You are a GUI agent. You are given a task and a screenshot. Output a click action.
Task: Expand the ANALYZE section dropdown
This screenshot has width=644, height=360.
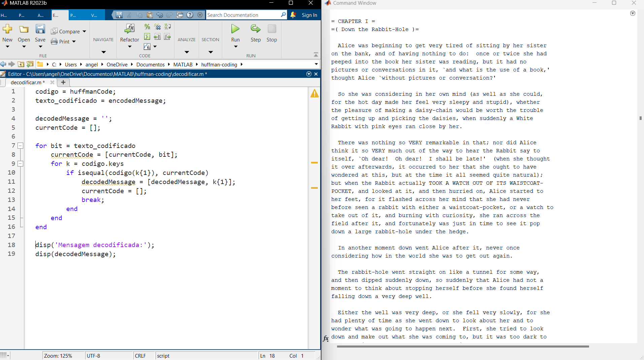tap(187, 52)
